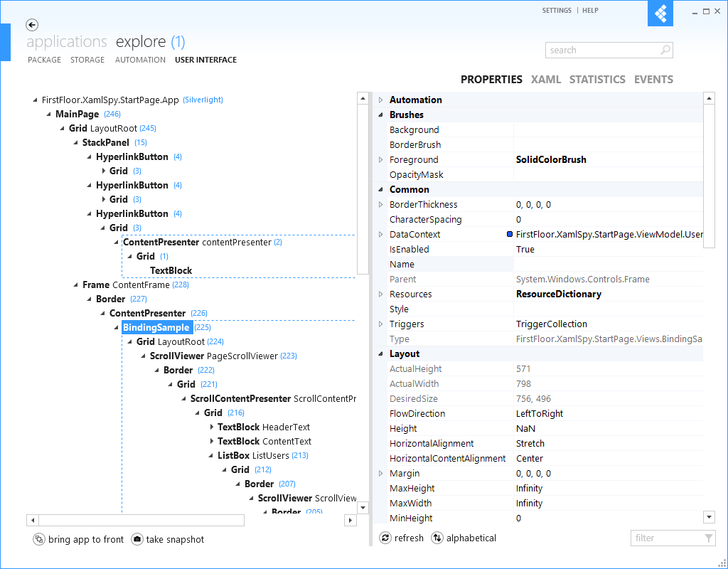Screen dimensions: 728x569
Task: Collapse the Layout property group
Action: tap(381, 354)
